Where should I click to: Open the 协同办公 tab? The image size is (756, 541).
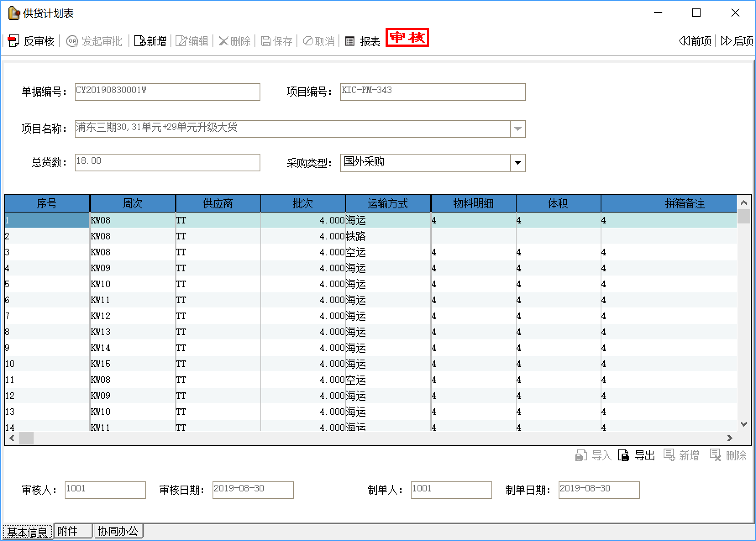(x=118, y=531)
